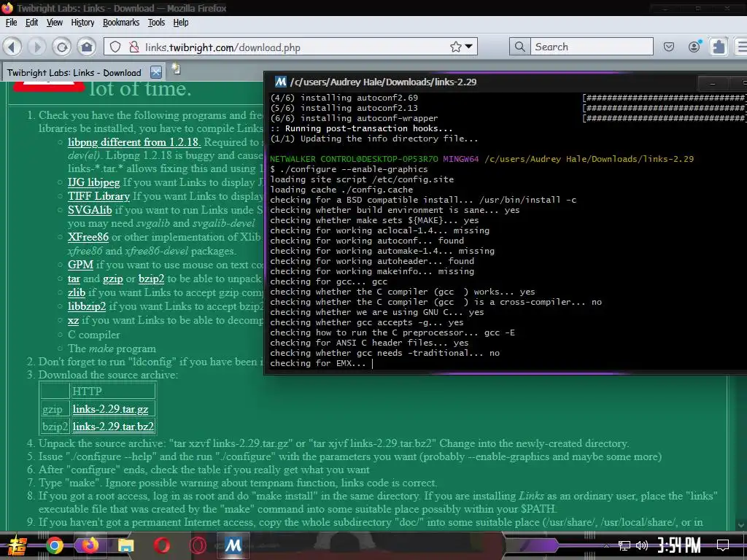Focus the Firefox Search field
The width and height of the screenshot is (747, 560).
click(x=592, y=47)
